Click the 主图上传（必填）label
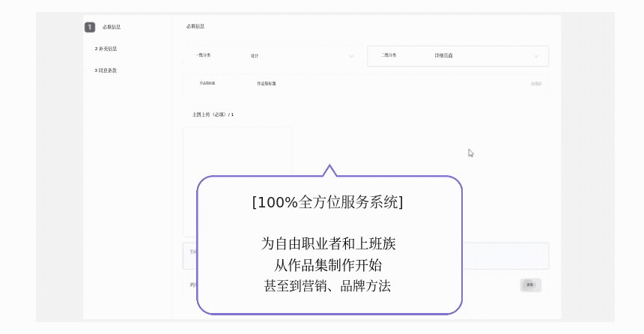The image size is (644, 334). pyautogui.click(x=213, y=115)
